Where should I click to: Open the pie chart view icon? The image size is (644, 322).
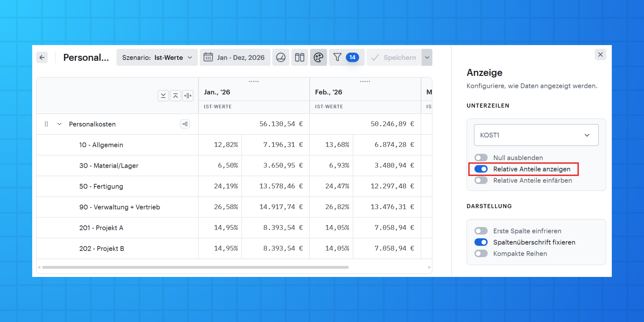(x=281, y=57)
